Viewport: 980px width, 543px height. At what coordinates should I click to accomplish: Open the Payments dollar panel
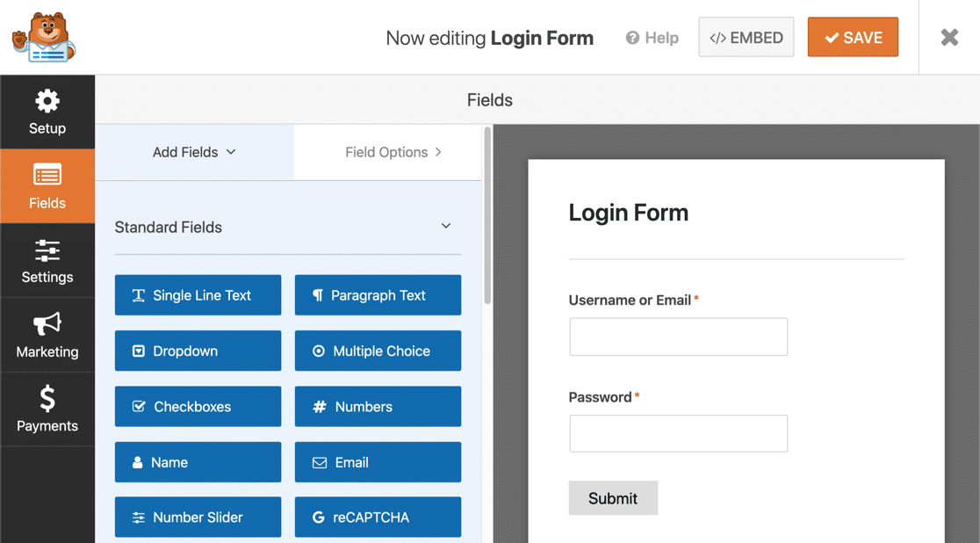click(47, 410)
